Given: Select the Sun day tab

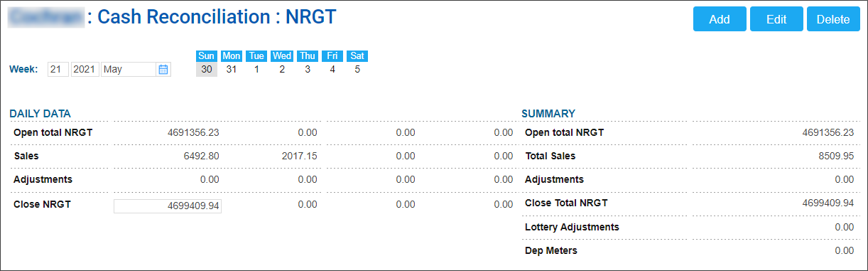Looking at the screenshot, I should [x=207, y=55].
